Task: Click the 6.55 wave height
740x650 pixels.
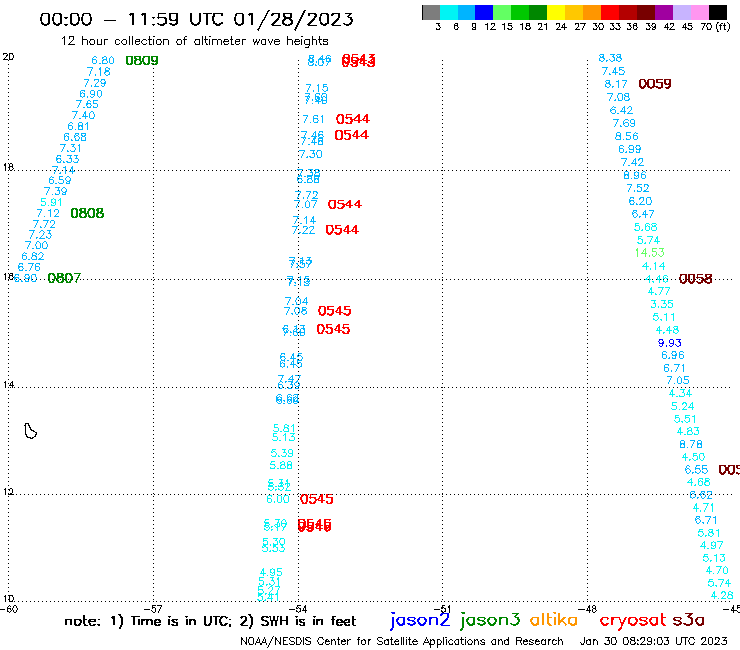Action: coord(696,470)
